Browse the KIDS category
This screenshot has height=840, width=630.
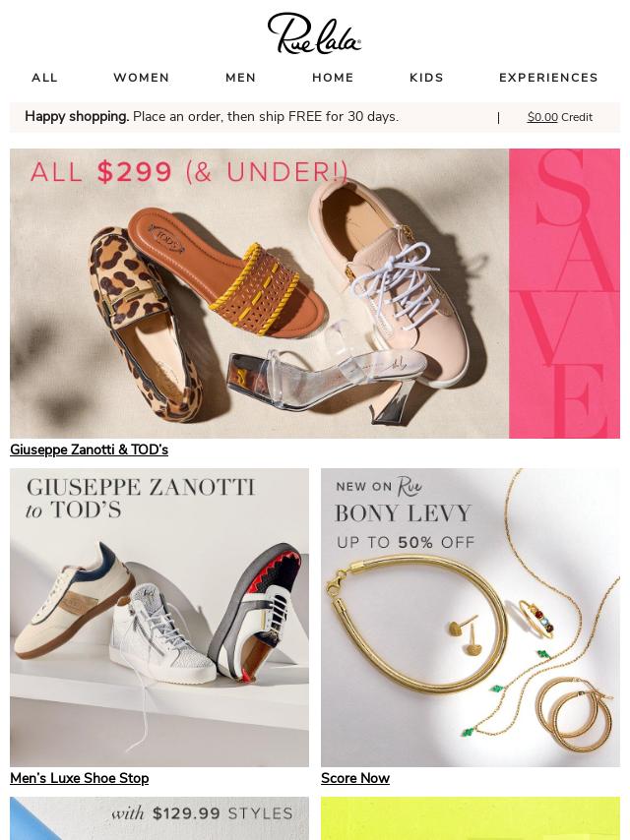click(x=426, y=78)
